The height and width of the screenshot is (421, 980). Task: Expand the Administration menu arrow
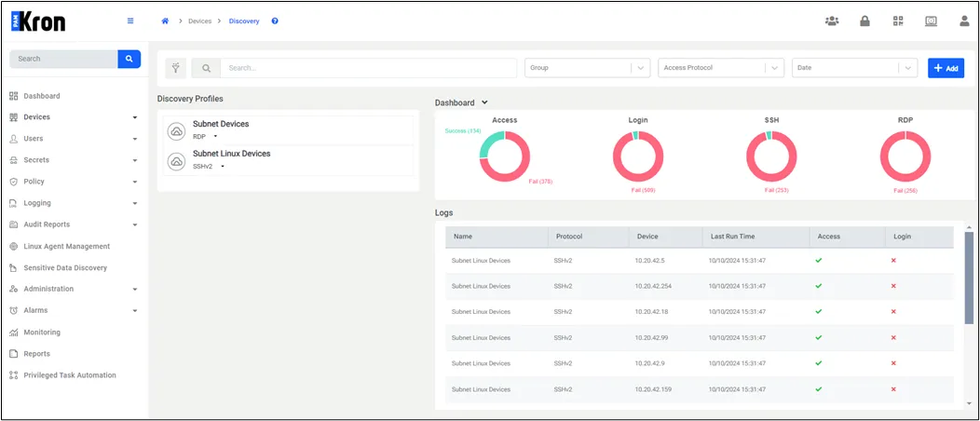[135, 289]
